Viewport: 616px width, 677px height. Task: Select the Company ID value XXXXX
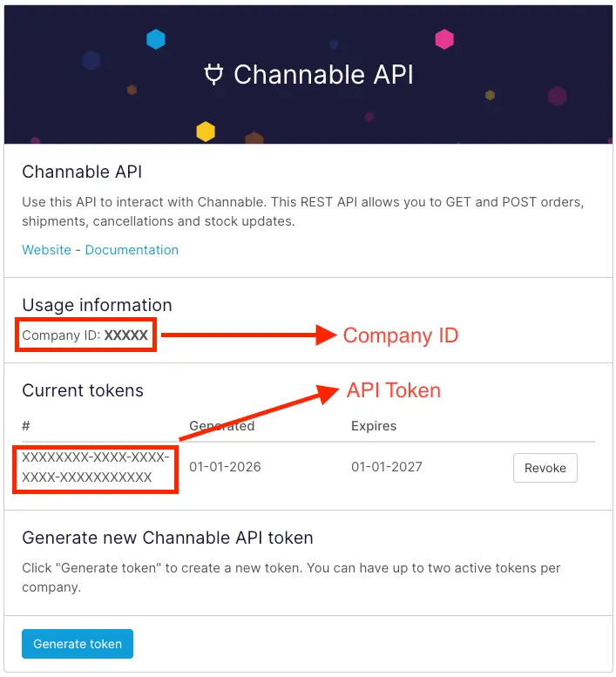point(126,335)
